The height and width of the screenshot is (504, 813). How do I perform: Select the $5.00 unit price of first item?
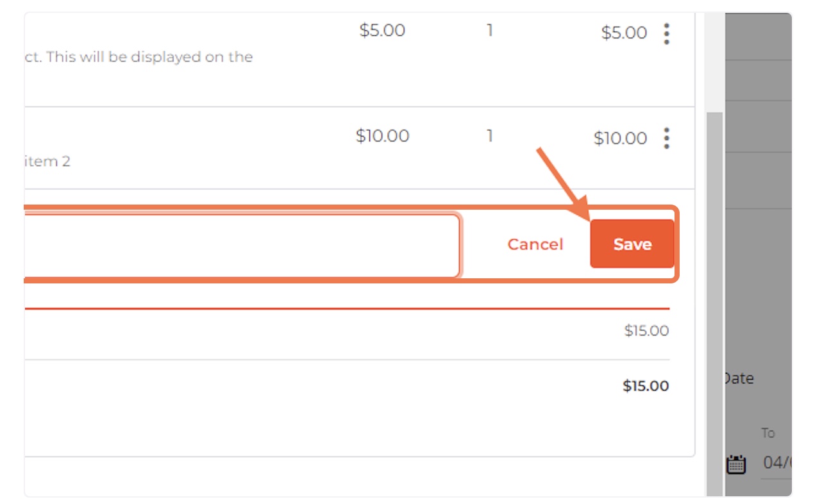(x=382, y=31)
